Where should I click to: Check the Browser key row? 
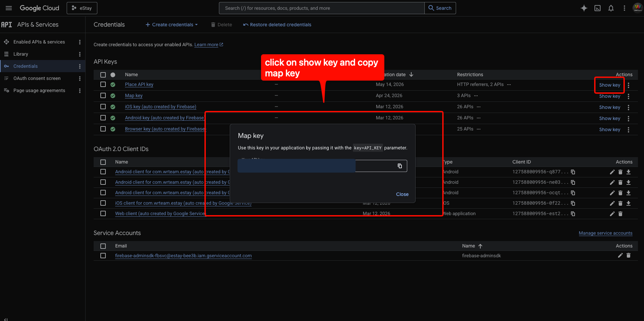click(x=103, y=129)
